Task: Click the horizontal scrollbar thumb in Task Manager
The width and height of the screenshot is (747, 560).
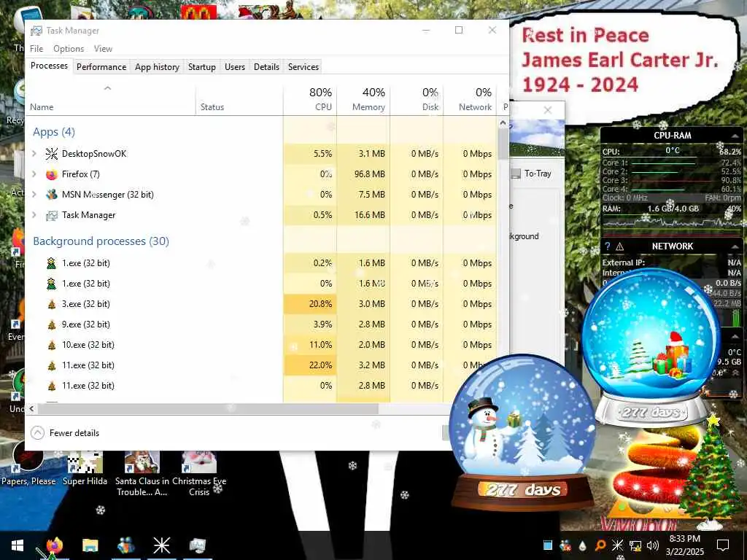Action: [208, 408]
